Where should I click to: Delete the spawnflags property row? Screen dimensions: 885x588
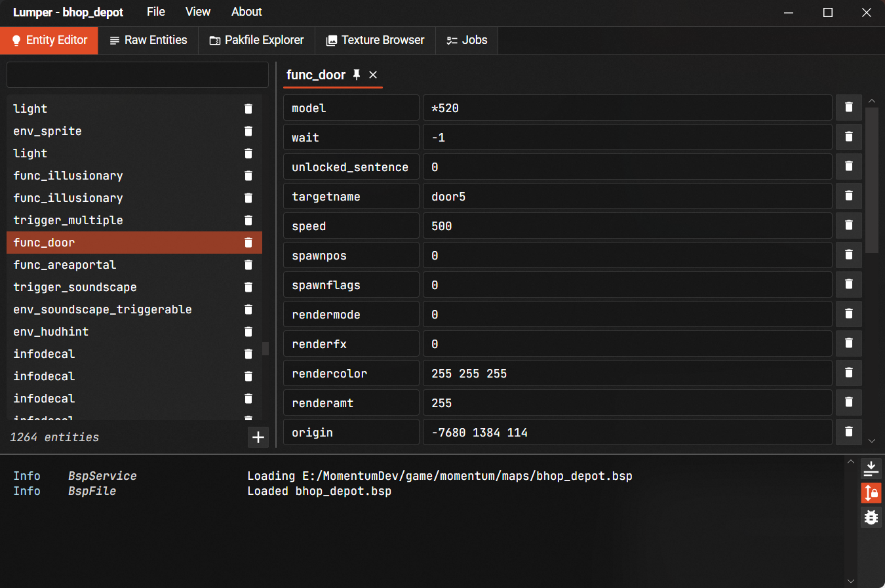click(848, 284)
